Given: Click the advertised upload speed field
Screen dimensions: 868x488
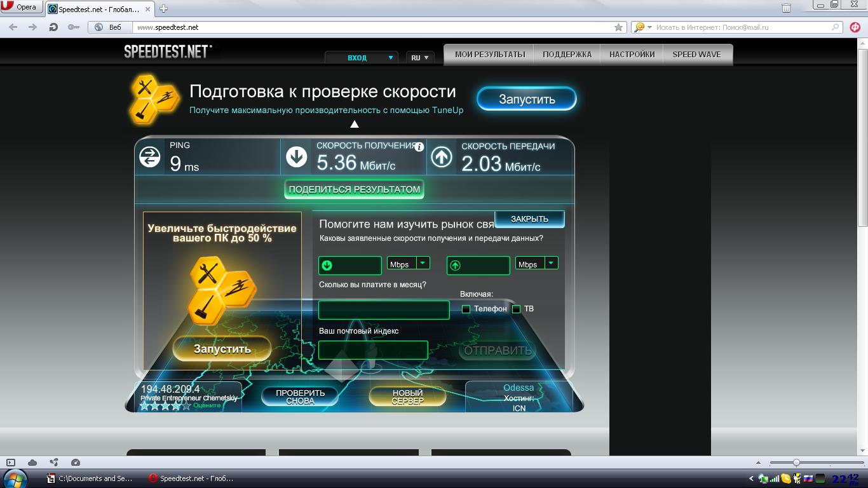Looking at the screenshot, I should click(478, 266).
